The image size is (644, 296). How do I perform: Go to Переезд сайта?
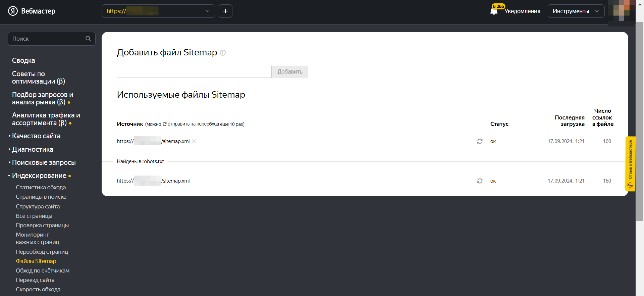pos(35,280)
